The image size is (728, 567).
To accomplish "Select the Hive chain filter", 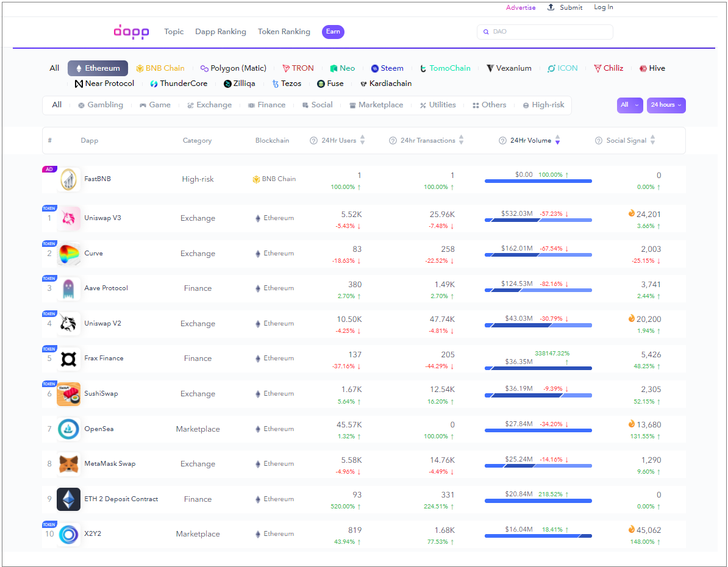I will tap(652, 68).
